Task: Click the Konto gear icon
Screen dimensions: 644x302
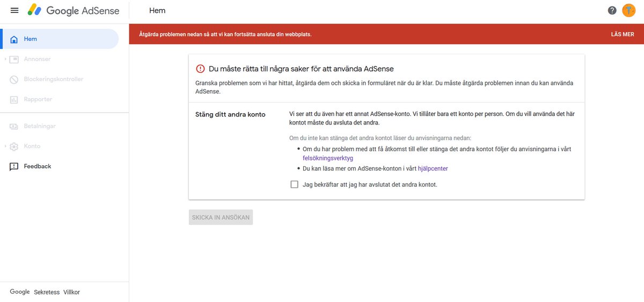Action: tap(14, 146)
